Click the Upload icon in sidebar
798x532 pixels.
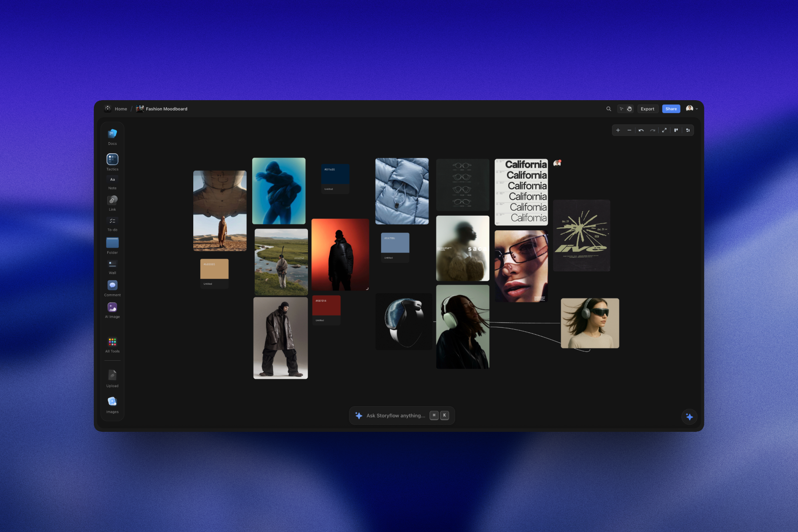[x=112, y=375]
